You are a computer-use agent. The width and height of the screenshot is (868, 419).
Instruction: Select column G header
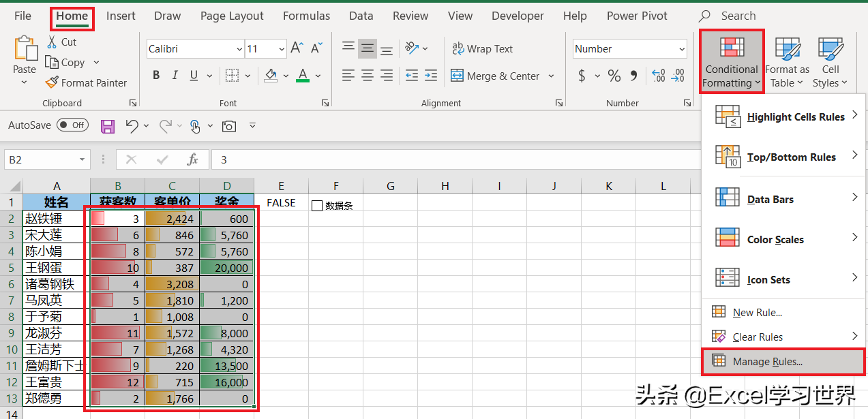(x=391, y=186)
